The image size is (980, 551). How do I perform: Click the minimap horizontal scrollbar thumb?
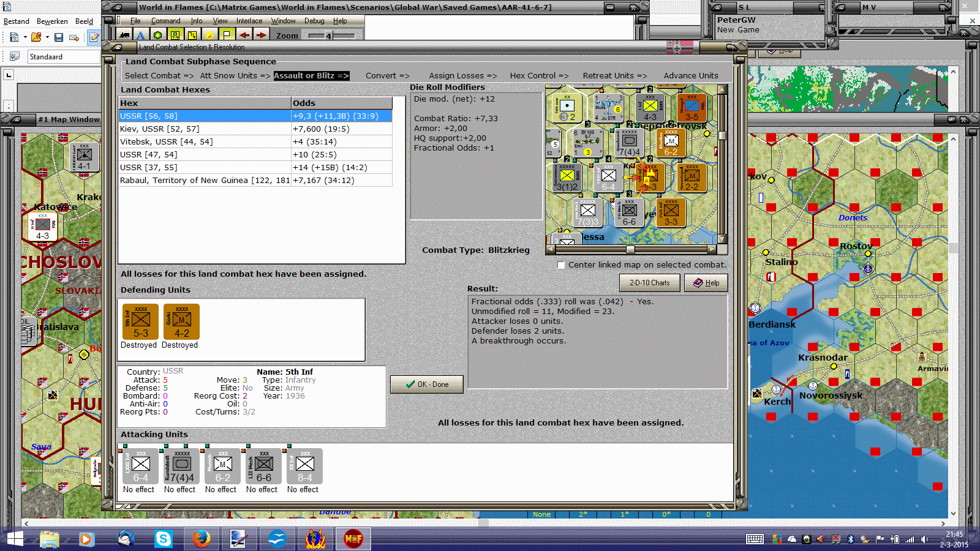pos(630,249)
